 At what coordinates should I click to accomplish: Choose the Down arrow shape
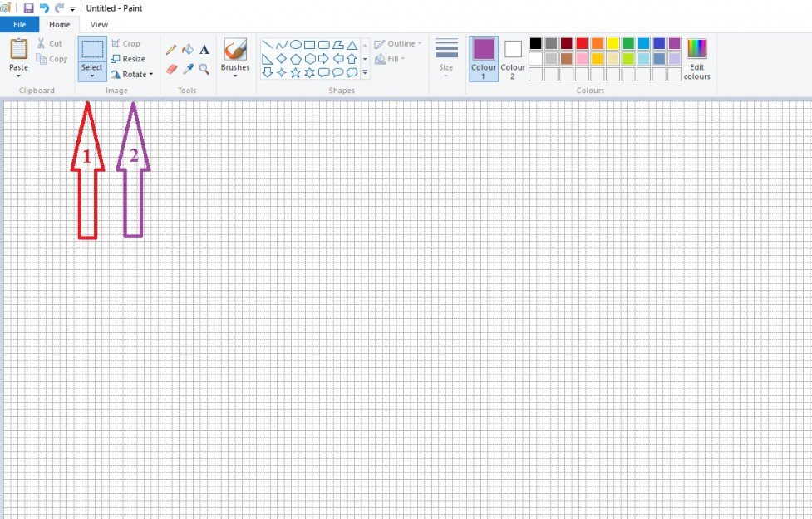pos(268,72)
